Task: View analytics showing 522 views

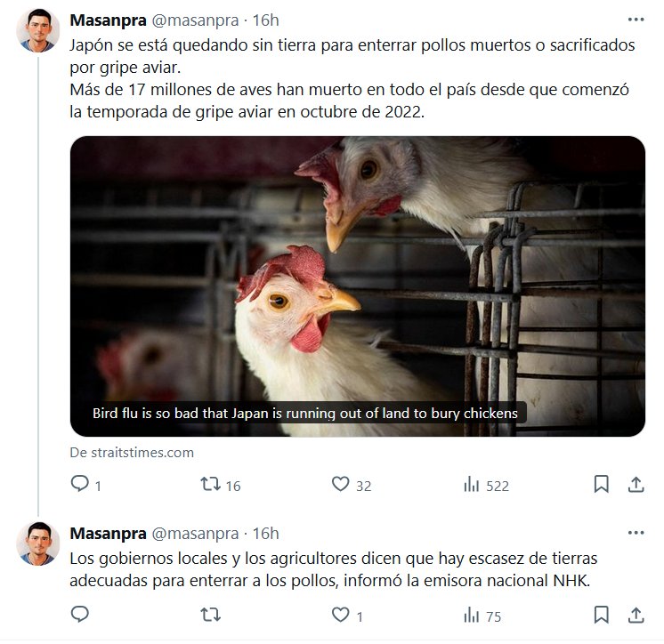Action: (x=486, y=485)
